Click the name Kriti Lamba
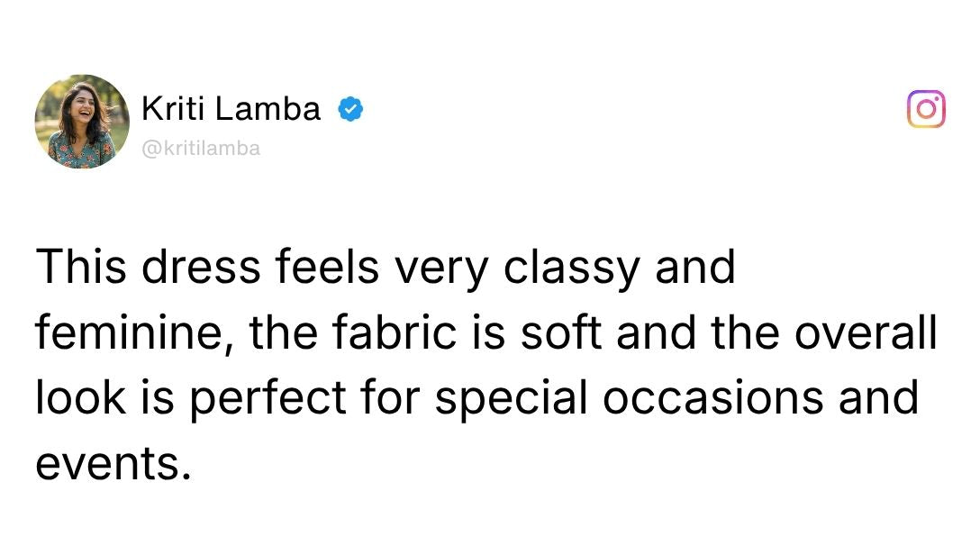Image resolution: width=980 pixels, height=555 pixels. point(230,108)
